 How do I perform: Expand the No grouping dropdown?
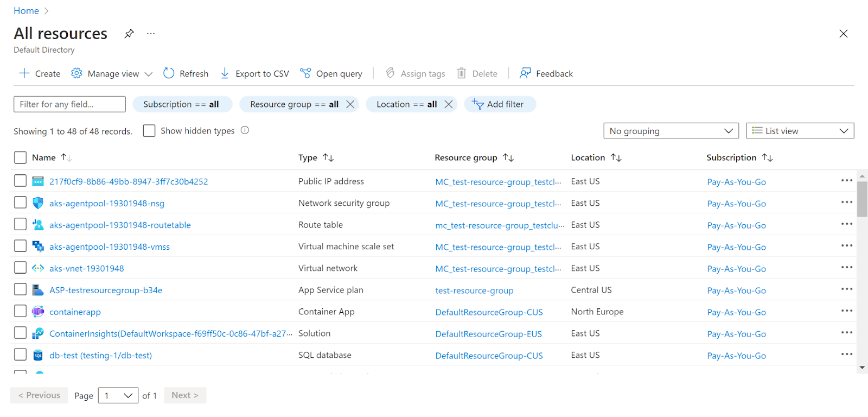pos(671,131)
